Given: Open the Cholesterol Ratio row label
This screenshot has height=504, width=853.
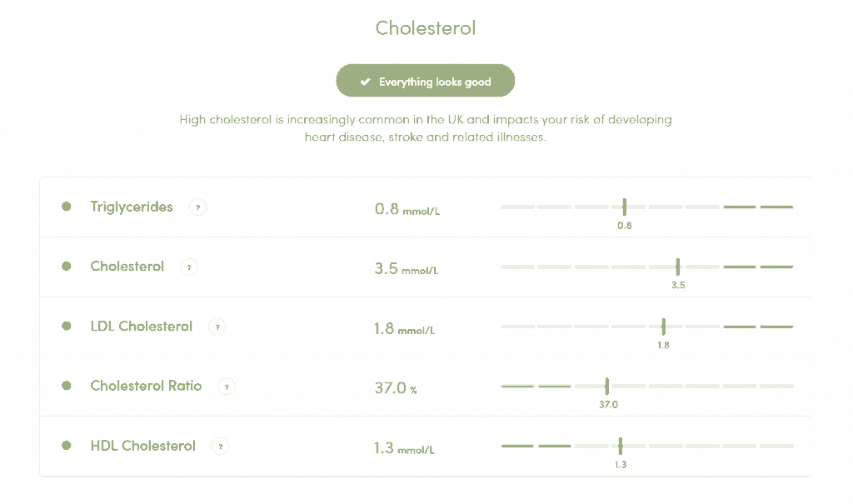Looking at the screenshot, I should pyautogui.click(x=146, y=386).
